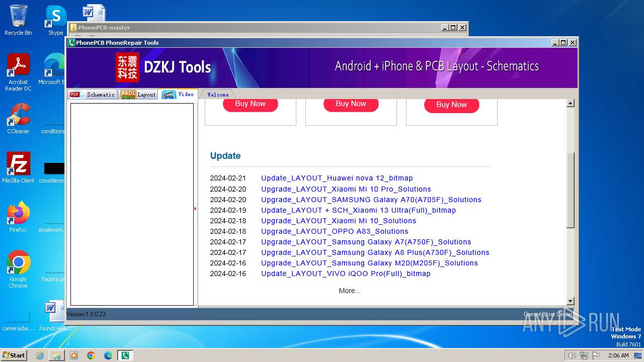644x362 pixels.
Task: Click middle Buy Now button
Action: 351,104
